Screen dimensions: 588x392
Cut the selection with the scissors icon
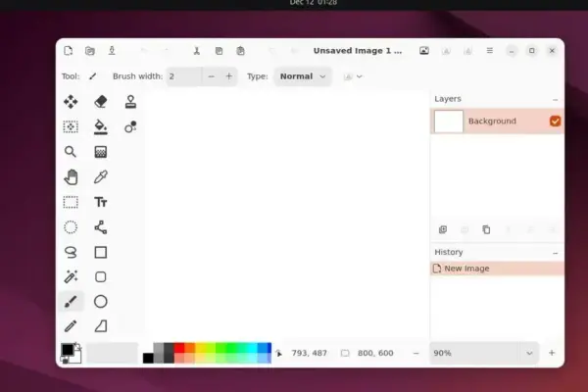coord(197,51)
